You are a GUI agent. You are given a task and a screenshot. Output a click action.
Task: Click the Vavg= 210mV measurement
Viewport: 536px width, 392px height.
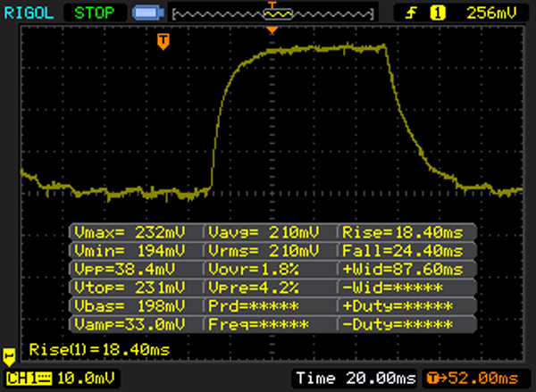(x=264, y=232)
